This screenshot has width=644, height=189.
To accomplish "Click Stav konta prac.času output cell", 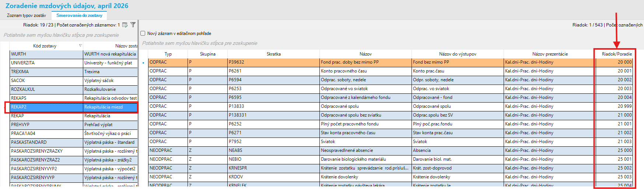I will click(458, 133).
